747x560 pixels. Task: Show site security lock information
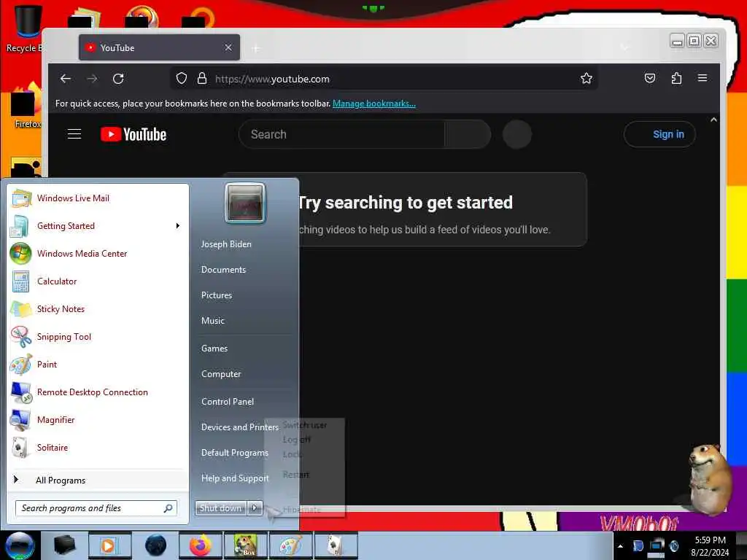pyautogui.click(x=202, y=79)
